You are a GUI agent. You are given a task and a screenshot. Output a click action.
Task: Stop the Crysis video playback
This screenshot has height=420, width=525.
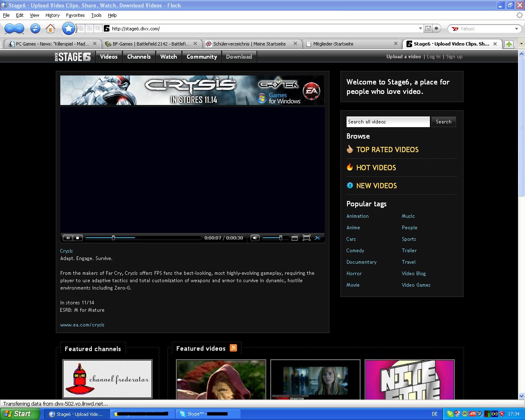78,238
